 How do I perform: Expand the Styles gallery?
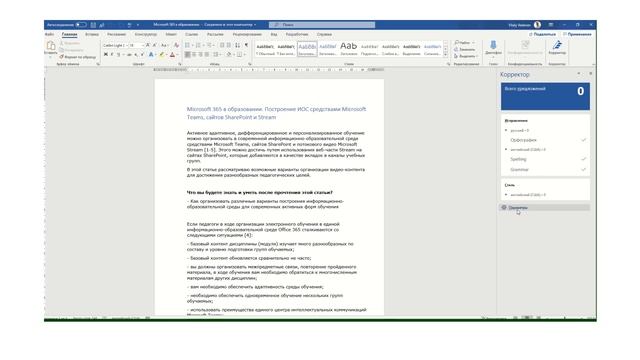pyautogui.click(x=446, y=55)
